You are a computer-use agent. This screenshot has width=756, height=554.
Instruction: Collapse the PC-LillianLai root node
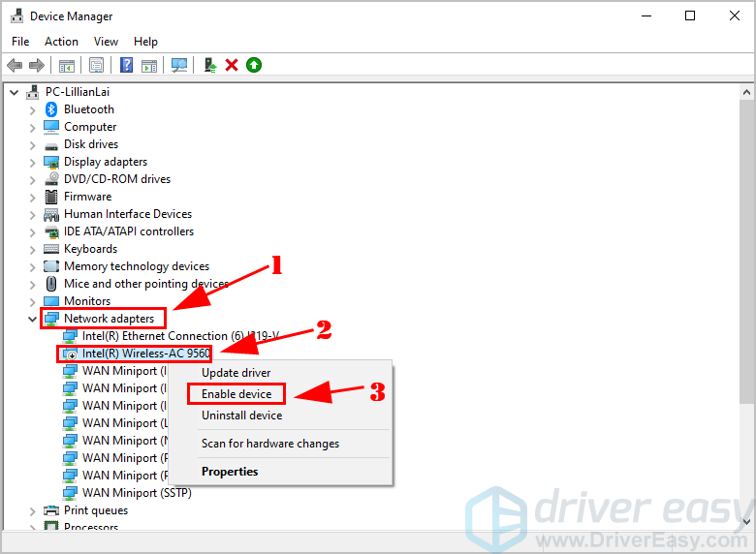pos(14,92)
